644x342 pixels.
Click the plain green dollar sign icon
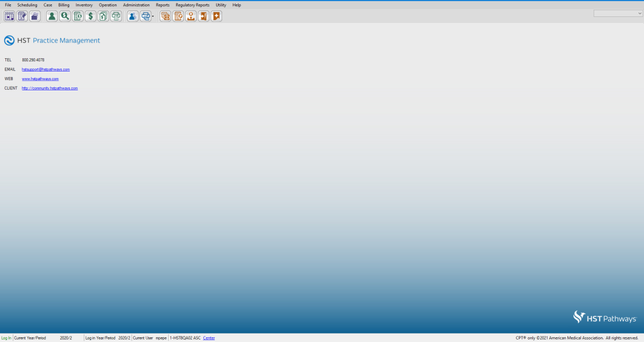[90, 16]
